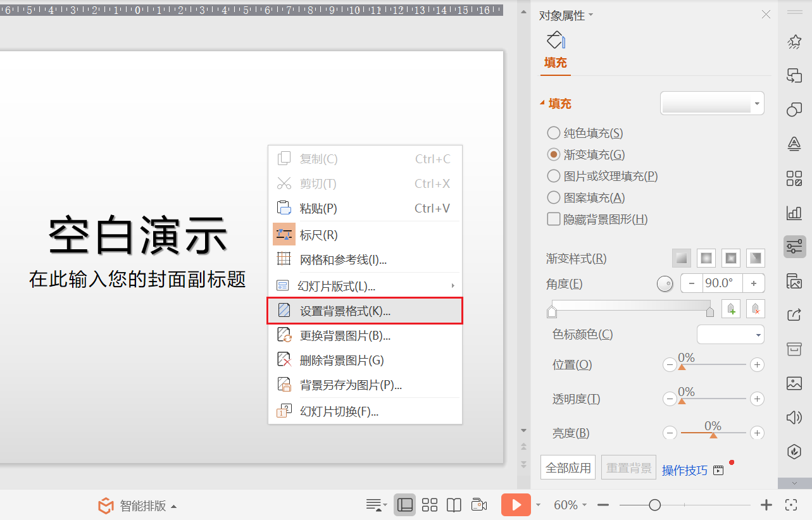Increase 透明度 with plus button

(756, 399)
